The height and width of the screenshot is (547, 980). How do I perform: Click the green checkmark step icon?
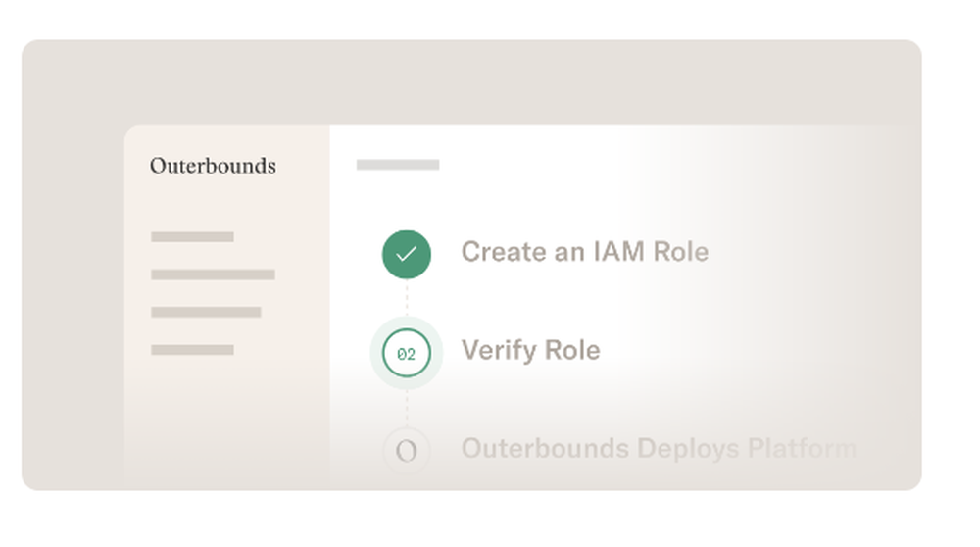click(x=406, y=255)
